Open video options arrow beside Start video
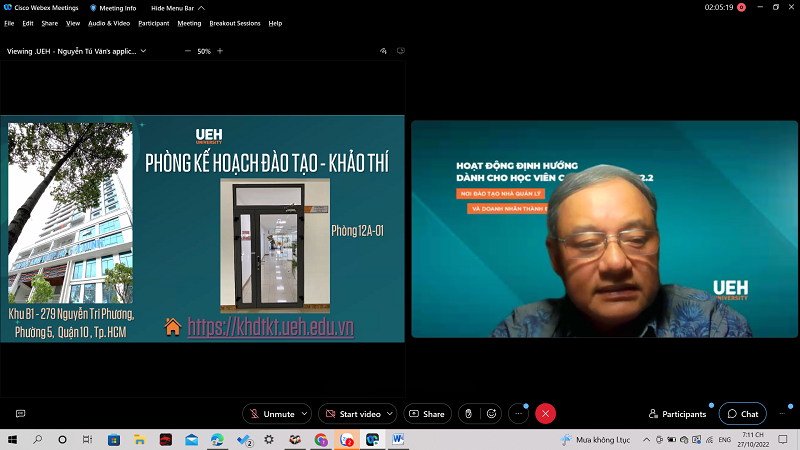 pos(390,414)
